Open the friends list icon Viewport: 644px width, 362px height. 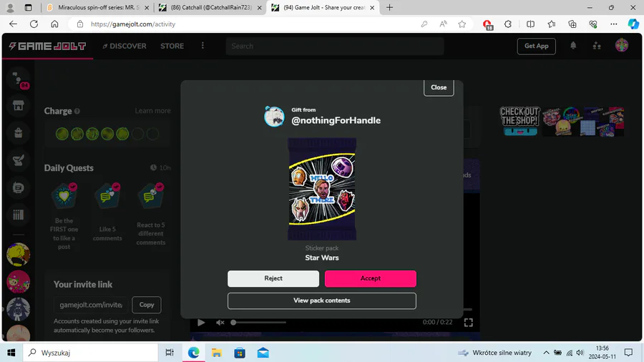tap(597, 46)
